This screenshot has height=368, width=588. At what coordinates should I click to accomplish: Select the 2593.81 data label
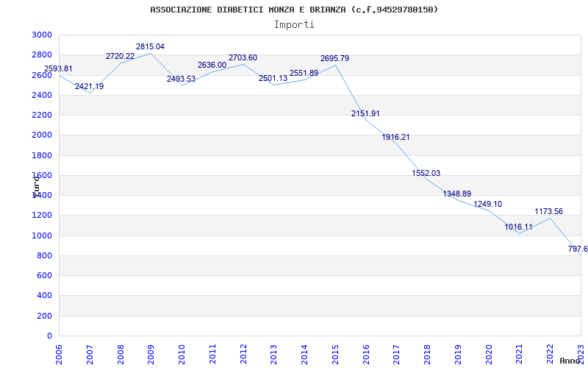[58, 68]
